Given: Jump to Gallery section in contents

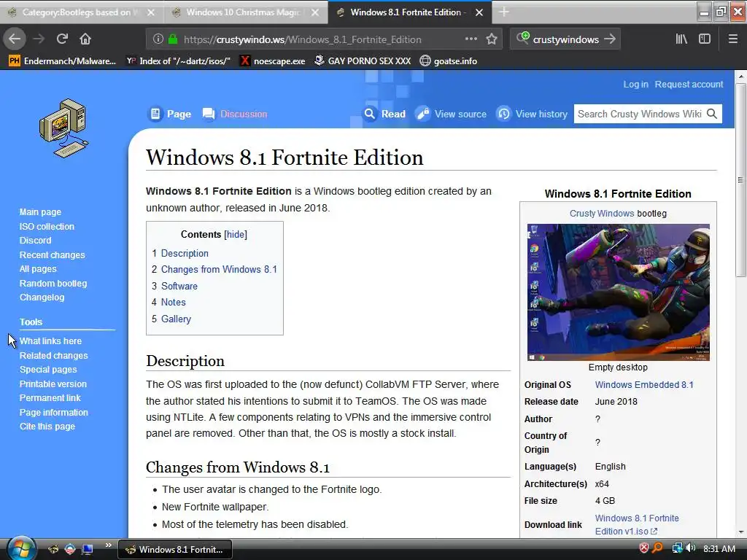Looking at the screenshot, I should point(176,319).
